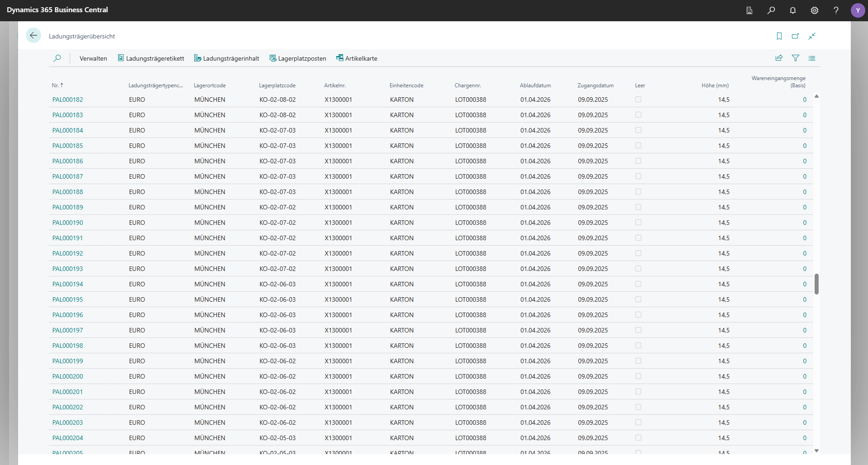Enable Leer for row PAL000195

pyautogui.click(x=639, y=299)
